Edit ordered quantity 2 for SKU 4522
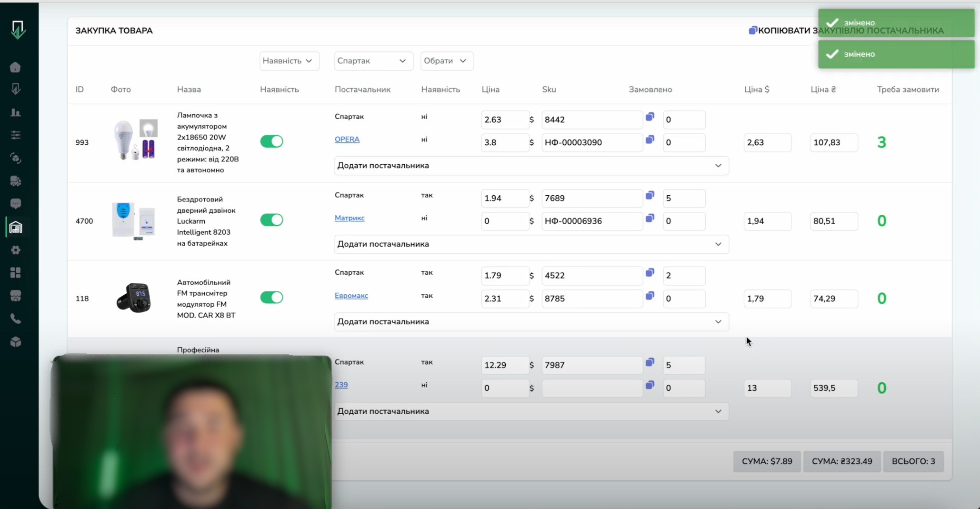This screenshot has width=980, height=509. point(684,276)
